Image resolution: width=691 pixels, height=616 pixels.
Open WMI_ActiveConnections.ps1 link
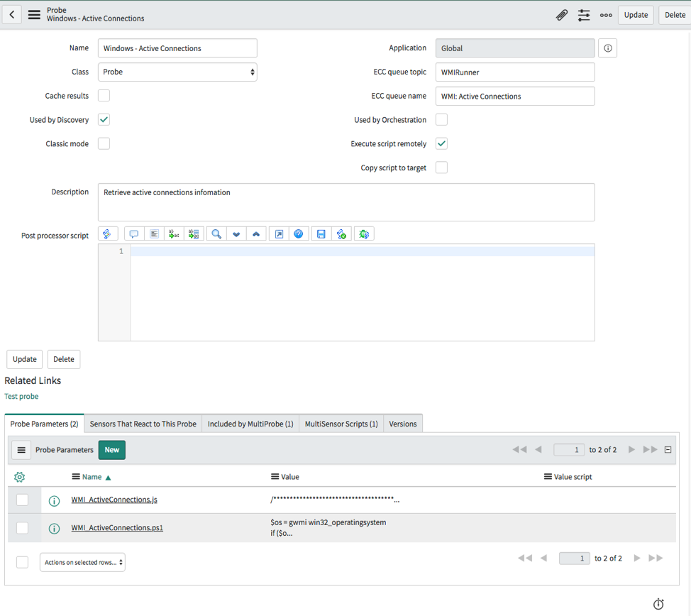pyautogui.click(x=117, y=527)
